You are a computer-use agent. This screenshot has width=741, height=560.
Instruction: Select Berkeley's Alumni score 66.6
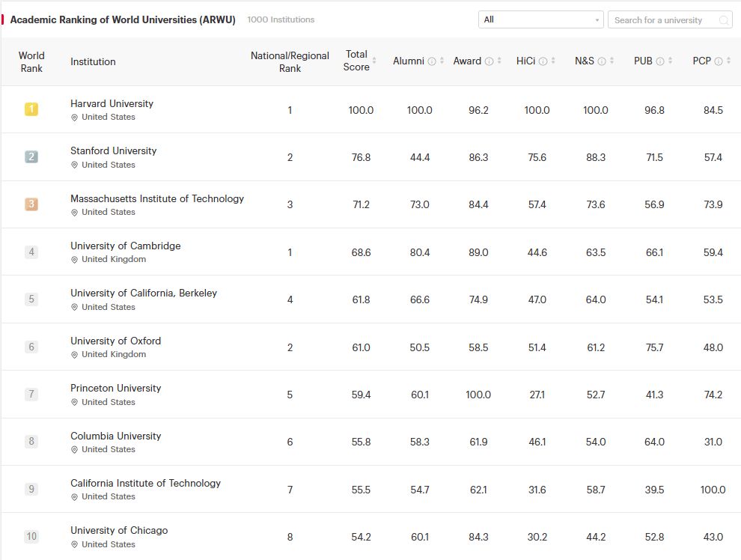420,299
